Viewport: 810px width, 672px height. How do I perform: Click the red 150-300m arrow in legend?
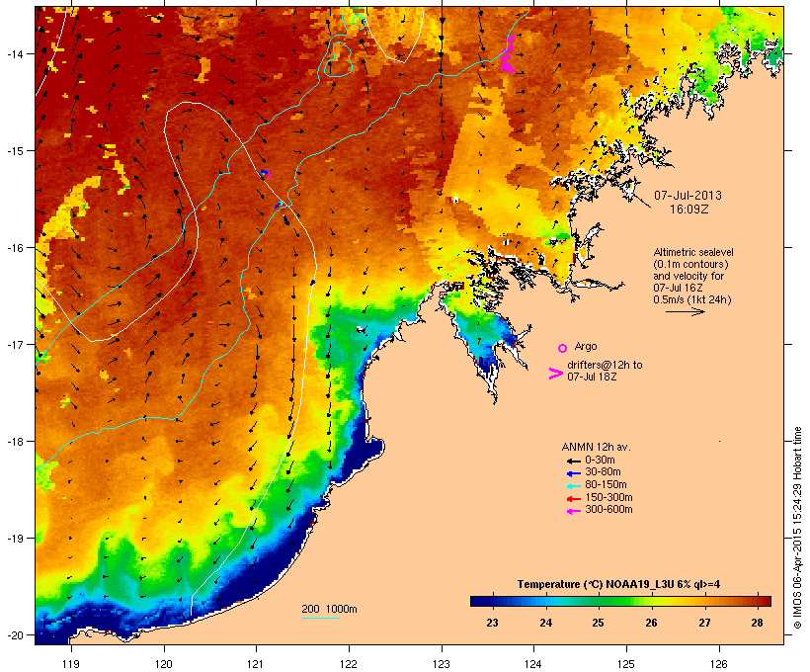tap(573, 498)
